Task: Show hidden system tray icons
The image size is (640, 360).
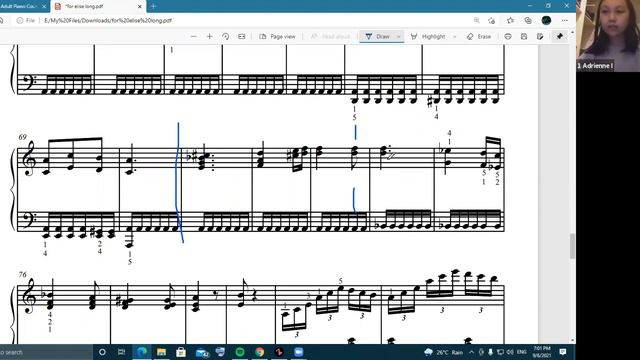Action: 471,352
